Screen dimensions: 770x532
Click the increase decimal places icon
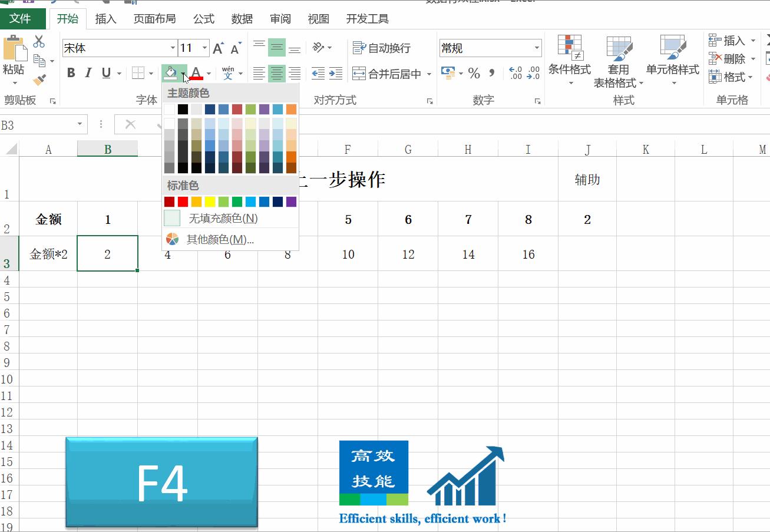pyautogui.click(x=515, y=73)
